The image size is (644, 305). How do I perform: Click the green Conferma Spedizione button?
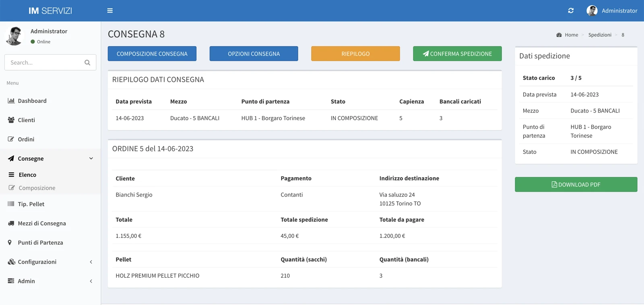pos(457,53)
